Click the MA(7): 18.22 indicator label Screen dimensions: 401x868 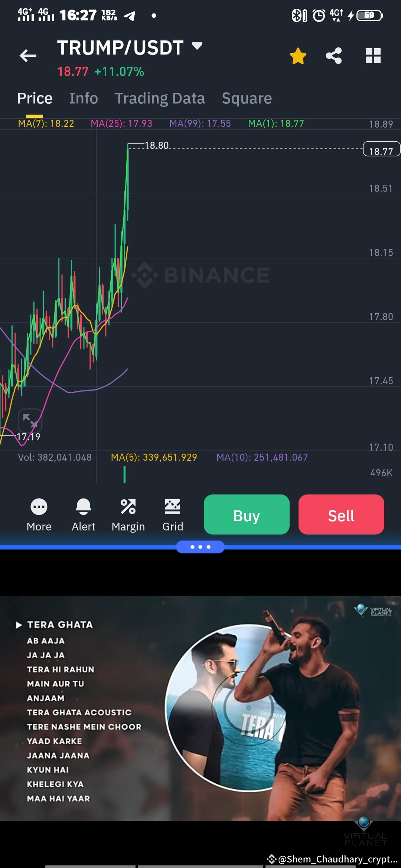(46, 124)
